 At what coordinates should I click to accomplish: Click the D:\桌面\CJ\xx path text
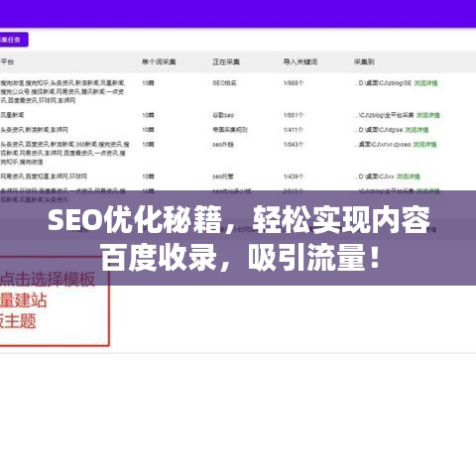[x=374, y=177]
